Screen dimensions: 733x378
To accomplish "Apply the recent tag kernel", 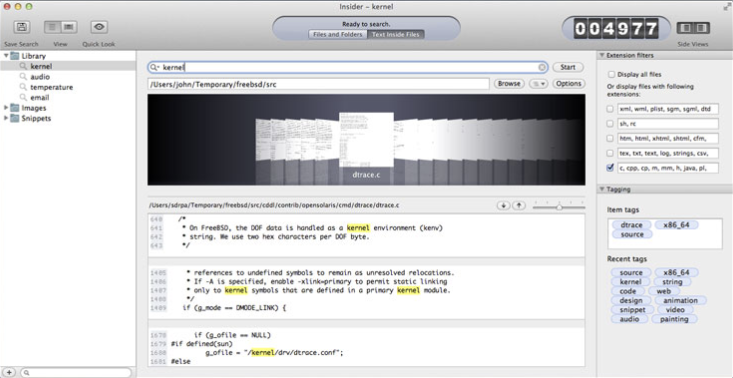I will coord(631,282).
